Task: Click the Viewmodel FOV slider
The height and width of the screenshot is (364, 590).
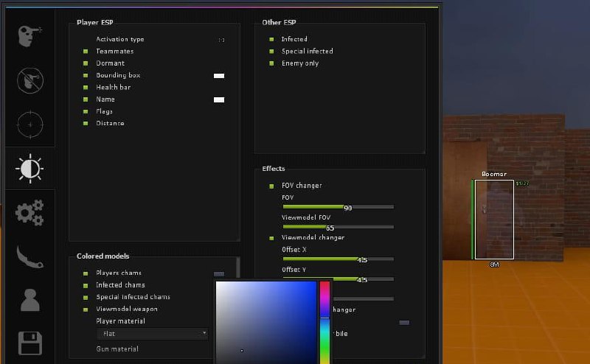Action: 338,227
